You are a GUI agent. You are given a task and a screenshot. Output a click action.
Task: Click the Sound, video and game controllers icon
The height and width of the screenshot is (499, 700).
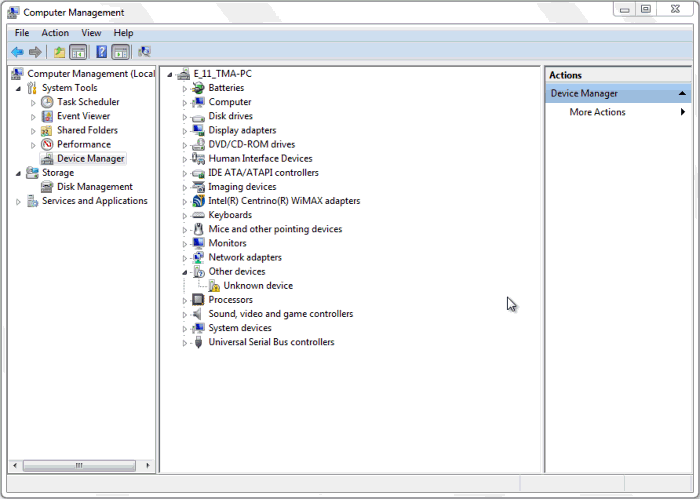point(197,314)
